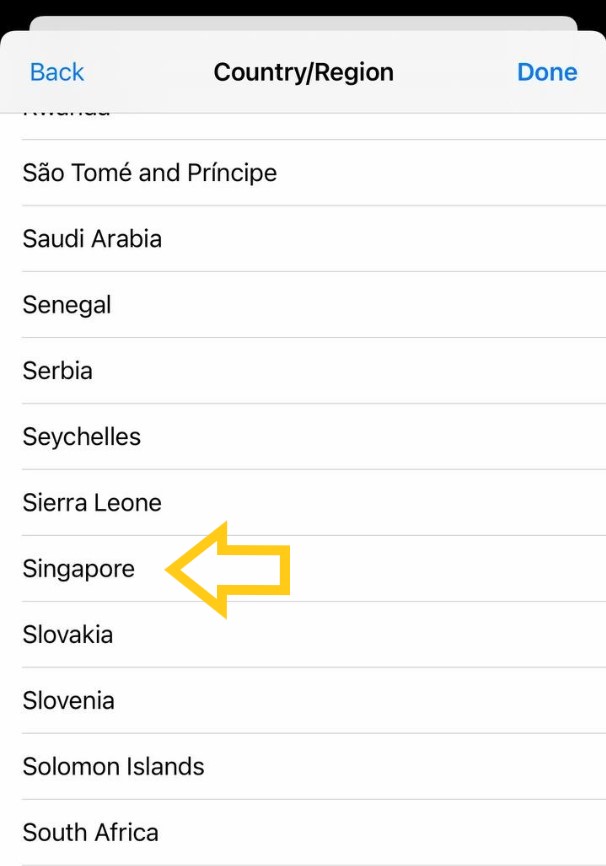
Task: Choose the Serbia row
Action: click(58, 371)
